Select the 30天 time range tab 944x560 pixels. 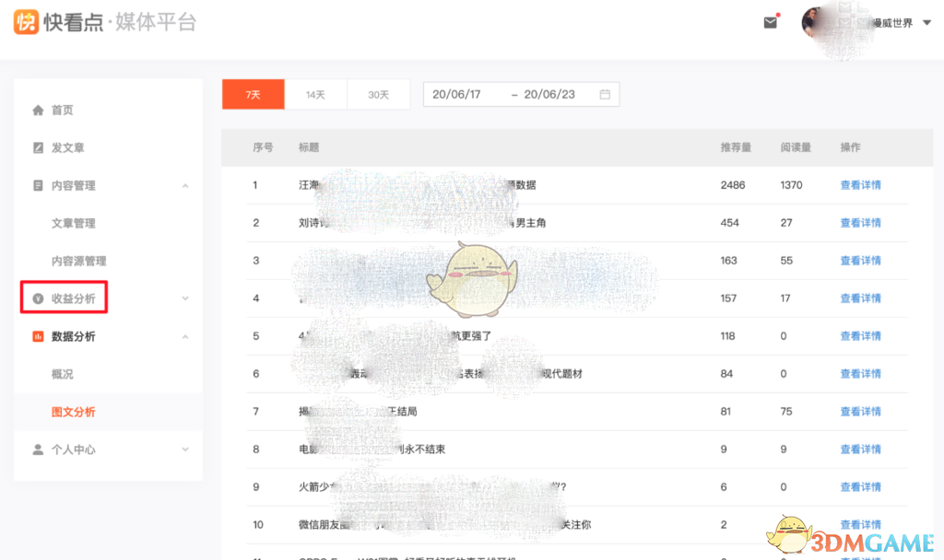[379, 94]
